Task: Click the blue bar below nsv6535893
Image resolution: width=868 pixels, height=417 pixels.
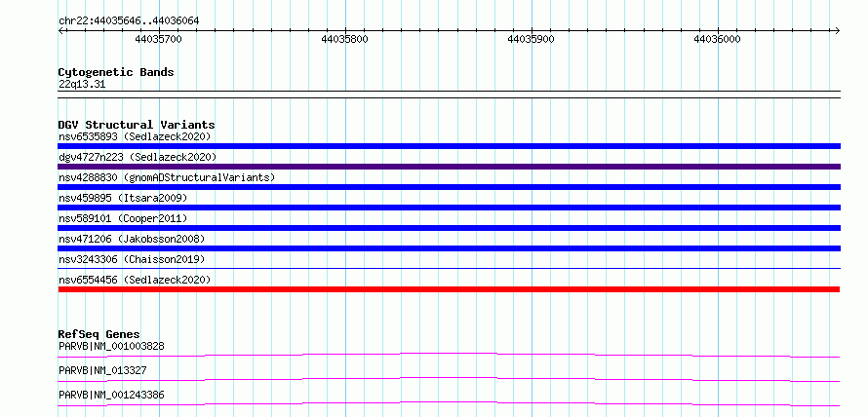Action: [449, 146]
